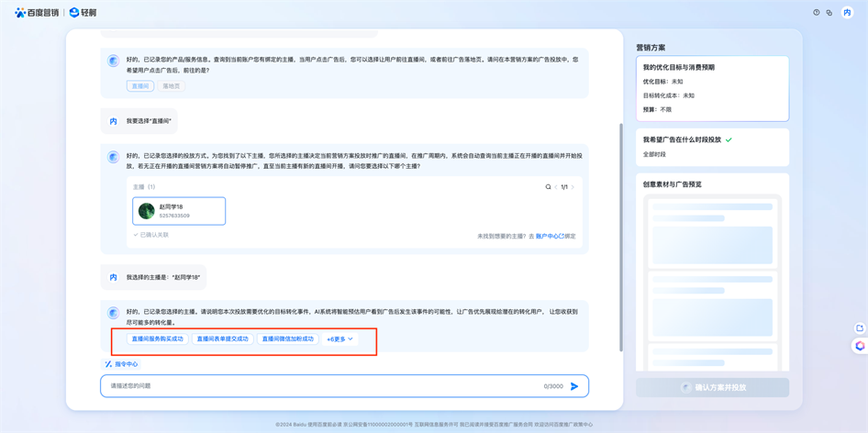This screenshot has height=433, width=868.
Task: Click the question input field
Action: coord(321,386)
